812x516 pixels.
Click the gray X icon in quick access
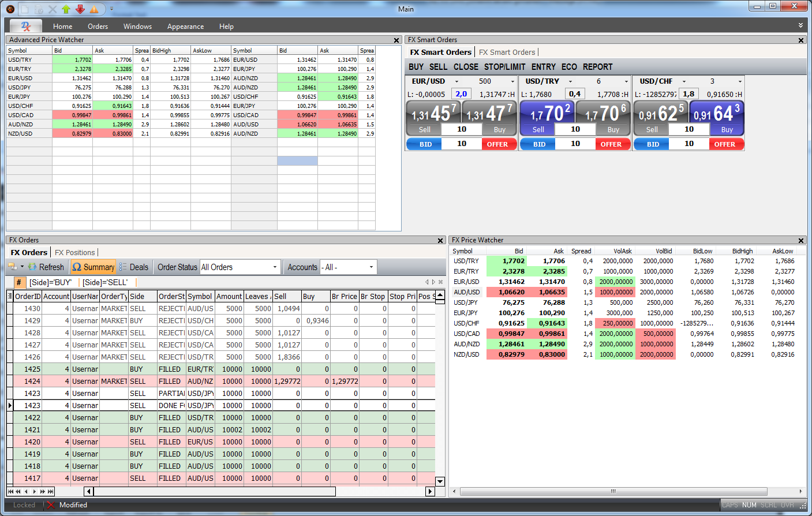pyautogui.click(x=53, y=9)
